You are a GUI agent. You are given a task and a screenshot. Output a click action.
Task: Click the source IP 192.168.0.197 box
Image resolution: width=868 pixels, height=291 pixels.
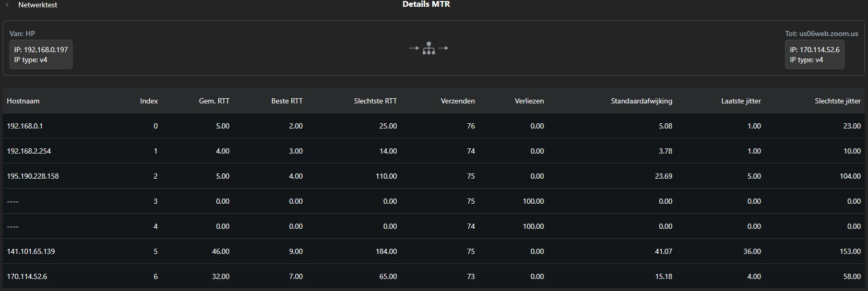41,54
